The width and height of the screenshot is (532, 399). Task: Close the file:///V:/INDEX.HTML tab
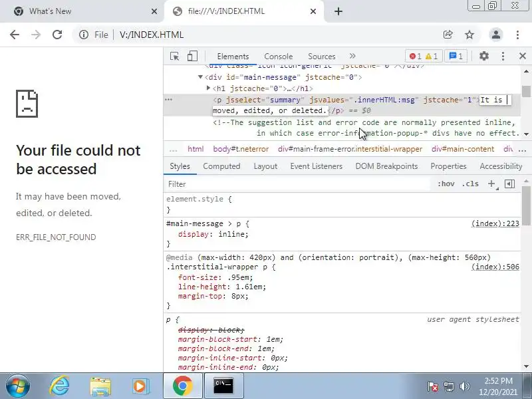pyautogui.click(x=313, y=11)
